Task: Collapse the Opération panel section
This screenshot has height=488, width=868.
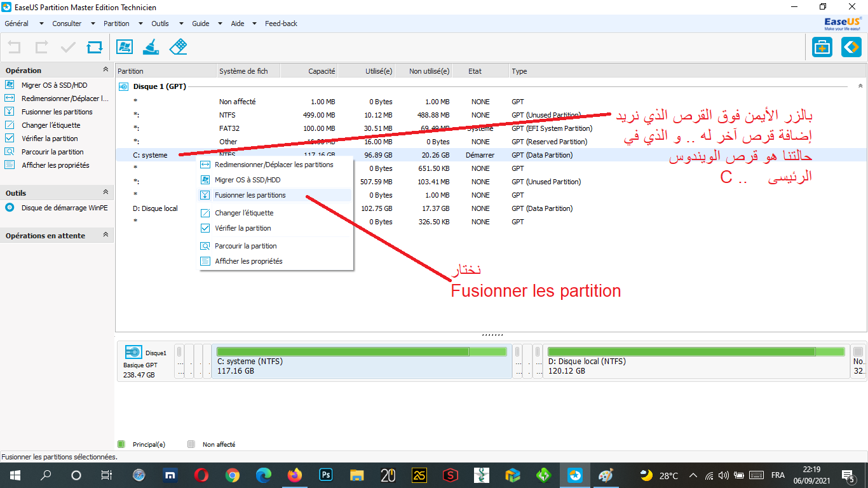Action: [105, 70]
